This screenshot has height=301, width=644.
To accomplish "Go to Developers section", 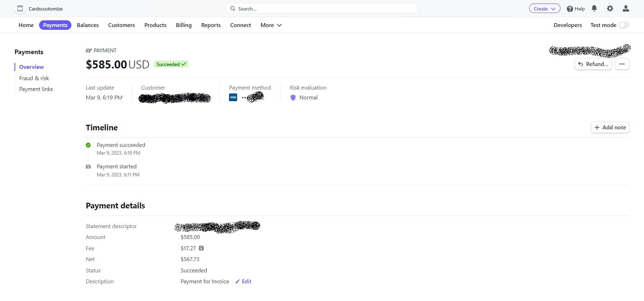I will tap(567, 25).
